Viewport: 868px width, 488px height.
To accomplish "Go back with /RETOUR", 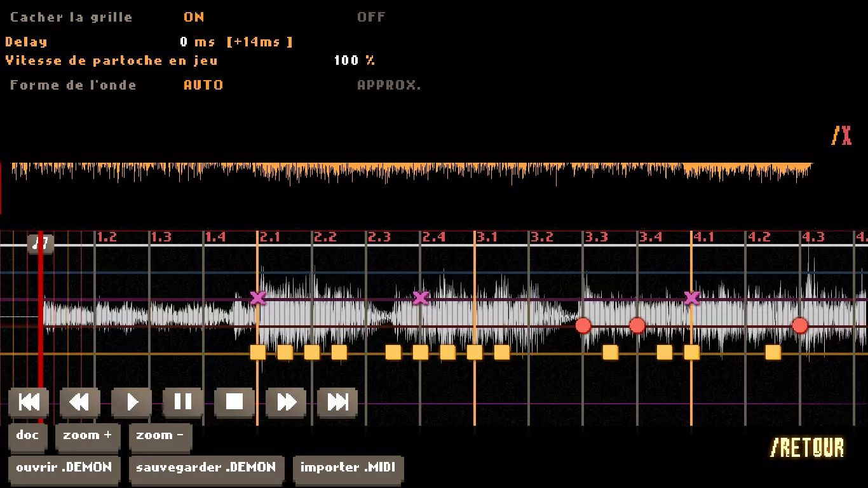I will click(808, 448).
